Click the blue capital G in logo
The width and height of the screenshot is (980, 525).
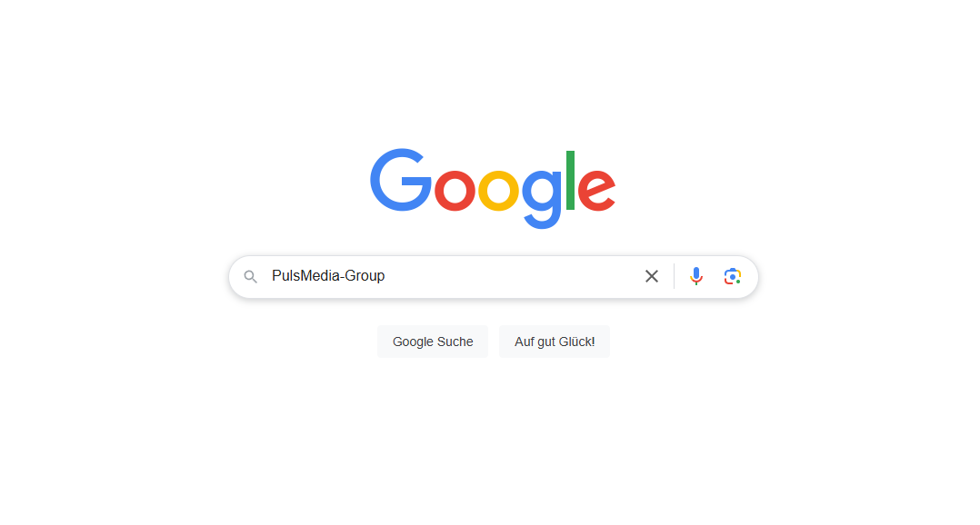pyautogui.click(x=401, y=180)
